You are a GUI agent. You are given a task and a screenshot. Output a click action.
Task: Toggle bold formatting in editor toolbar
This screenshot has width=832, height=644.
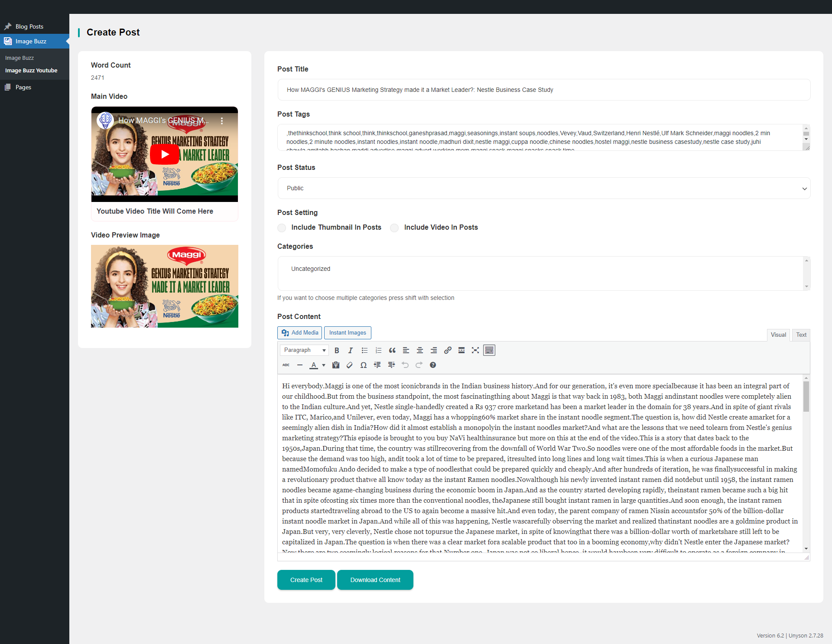coord(337,350)
